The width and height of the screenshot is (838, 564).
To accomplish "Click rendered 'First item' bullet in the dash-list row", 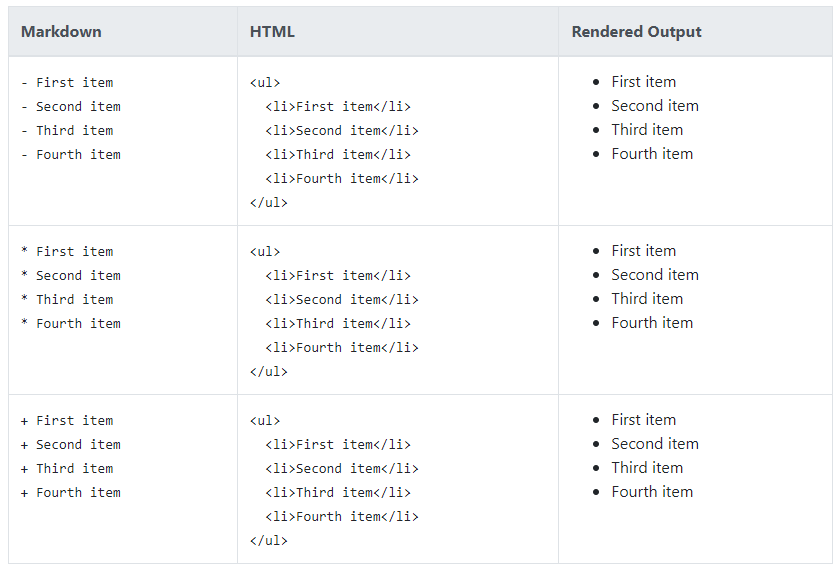I will pos(644,82).
